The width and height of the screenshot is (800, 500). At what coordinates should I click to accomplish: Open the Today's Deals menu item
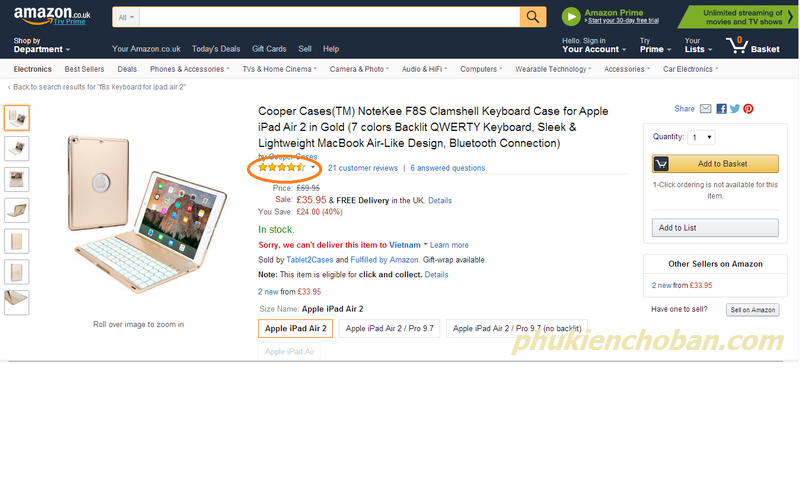coord(216,49)
